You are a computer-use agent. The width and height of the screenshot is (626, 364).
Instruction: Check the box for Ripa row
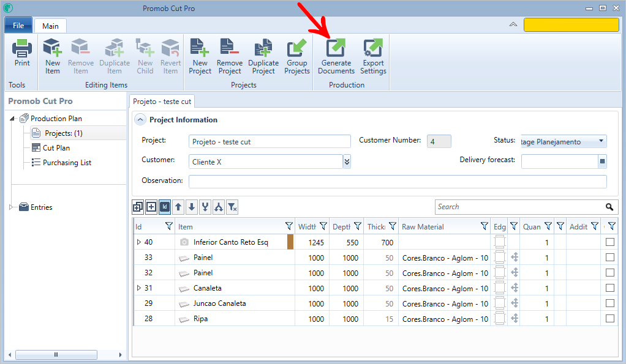click(x=610, y=318)
